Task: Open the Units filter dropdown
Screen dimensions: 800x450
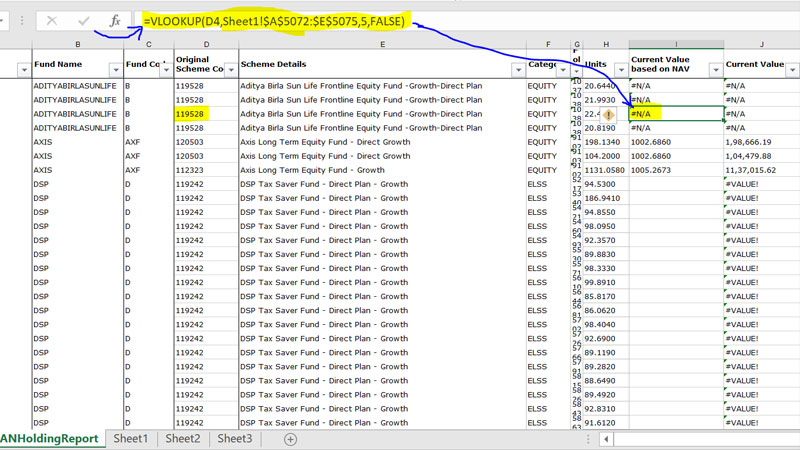Action: pos(621,70)
